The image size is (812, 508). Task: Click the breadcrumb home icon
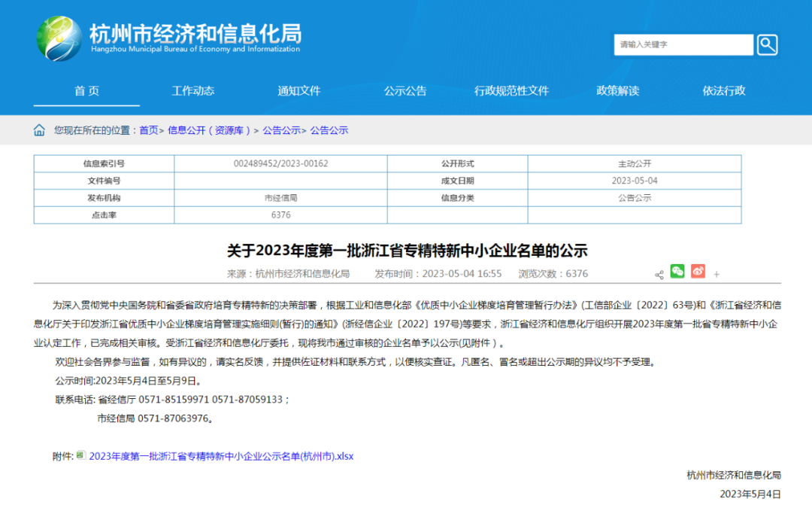tap(39, 130)
